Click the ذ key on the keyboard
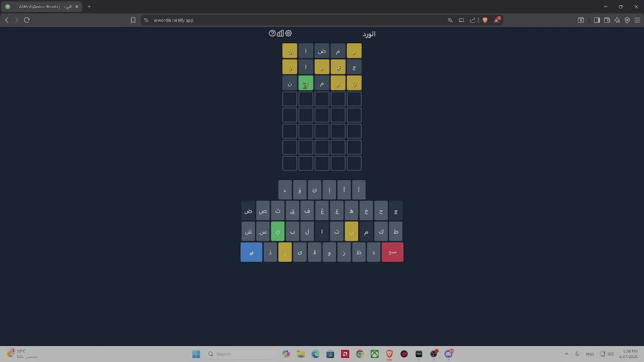The width and height of the screenshot is (644, 362). pos(270,252)
